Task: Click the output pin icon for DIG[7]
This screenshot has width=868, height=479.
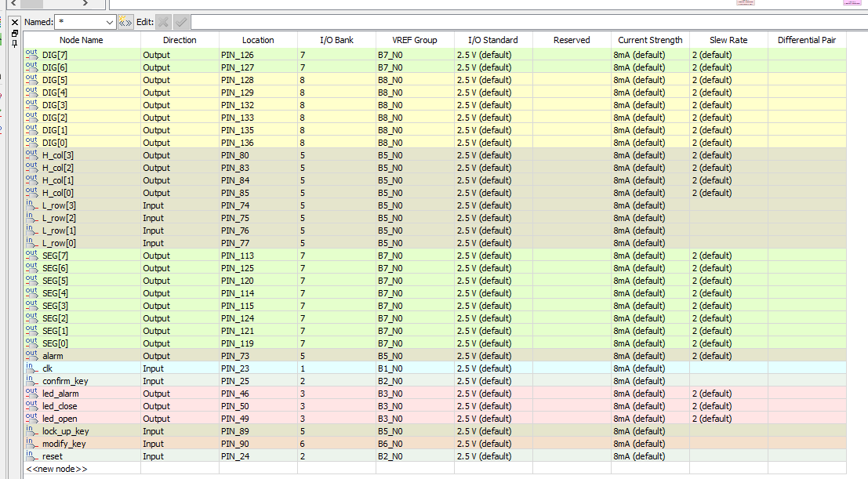Action: click(31, 54)
